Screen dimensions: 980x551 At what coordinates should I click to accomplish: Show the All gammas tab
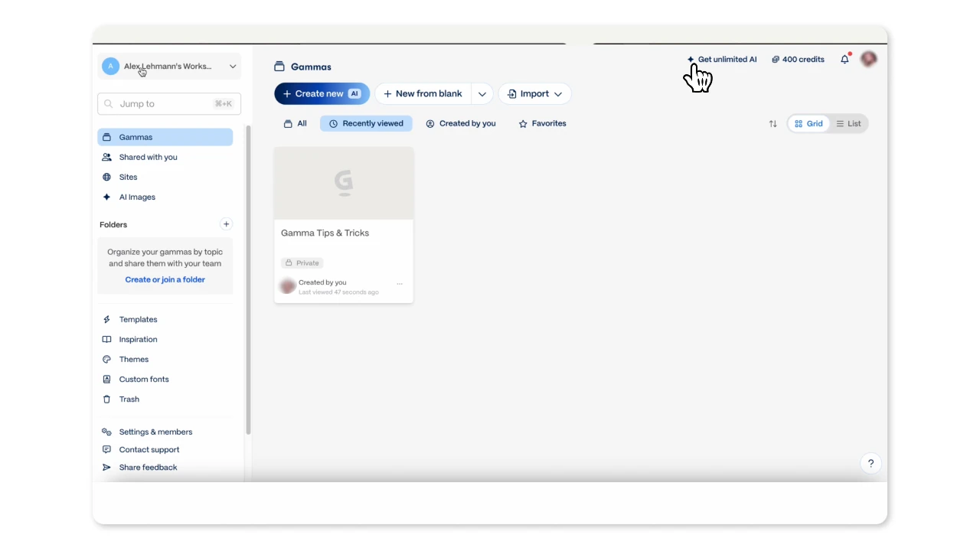tap(296, 124)
